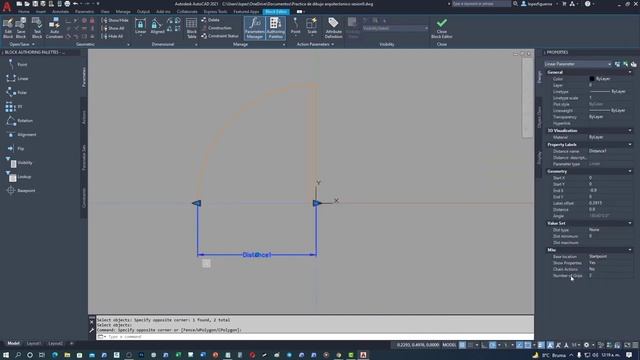This screenshot has height=360, width=640.
Task: Click Hide All constraints
Action: (x=112, y=36)
